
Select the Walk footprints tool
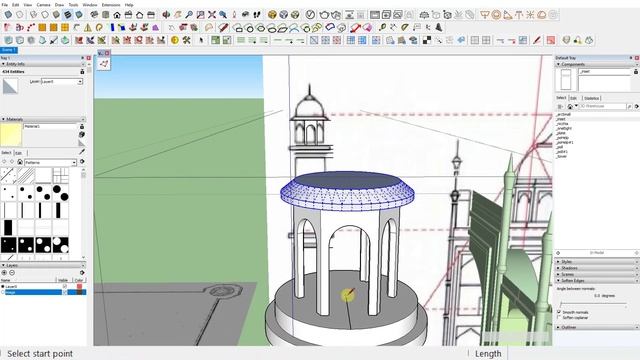coord(257,15)
